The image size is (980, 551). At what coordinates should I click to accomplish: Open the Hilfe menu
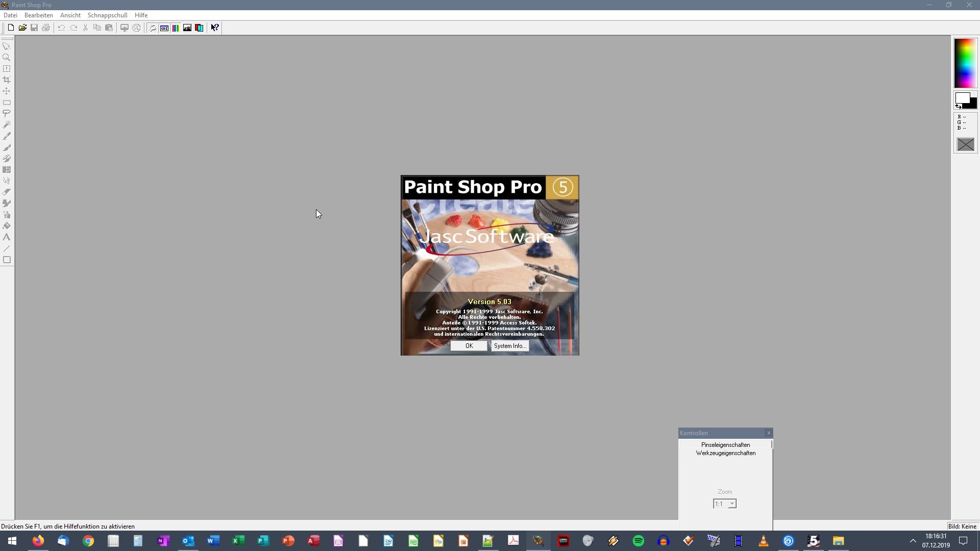click(141, 15)
